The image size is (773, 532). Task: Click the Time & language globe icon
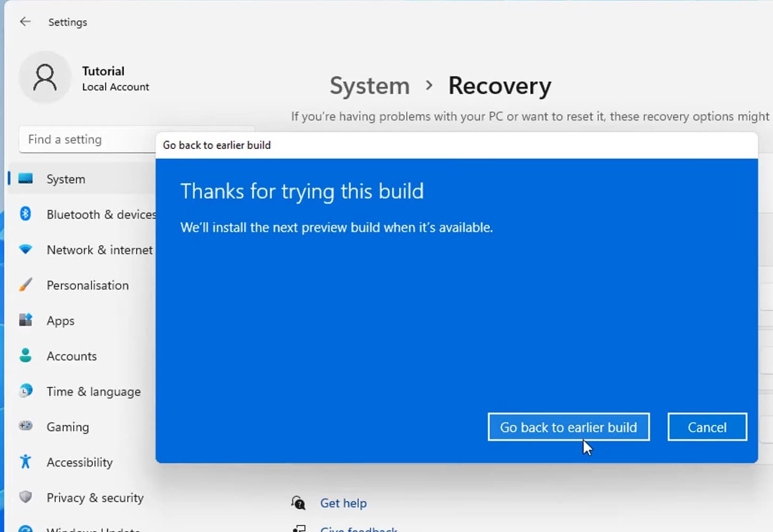(26, 392)
